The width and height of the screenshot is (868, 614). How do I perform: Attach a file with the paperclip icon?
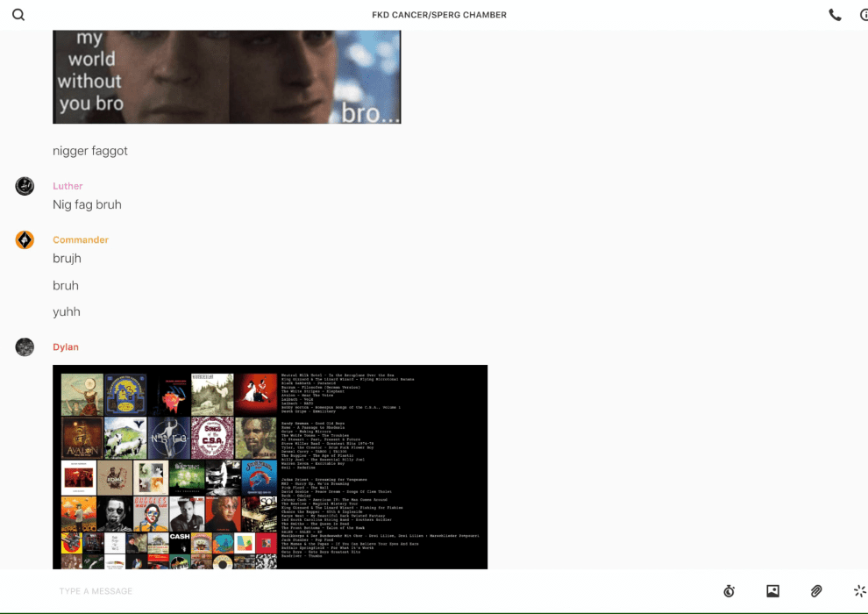[x=816, y=591]
